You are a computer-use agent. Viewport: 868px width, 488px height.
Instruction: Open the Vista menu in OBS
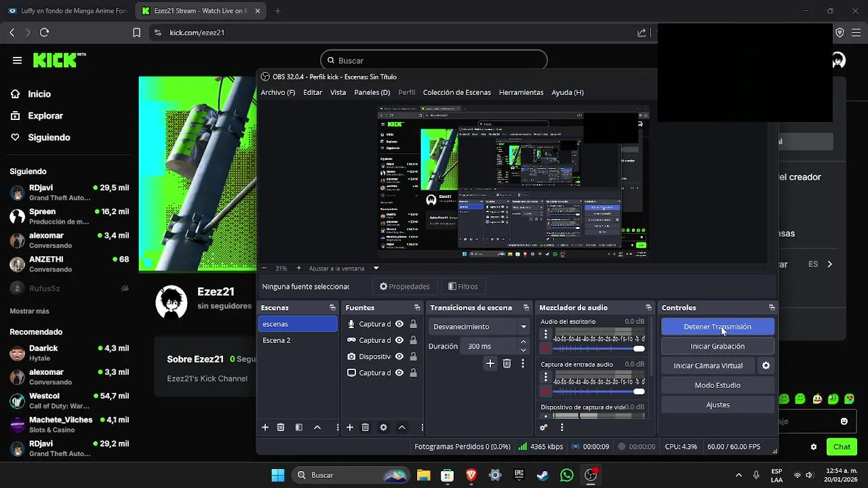338,92
